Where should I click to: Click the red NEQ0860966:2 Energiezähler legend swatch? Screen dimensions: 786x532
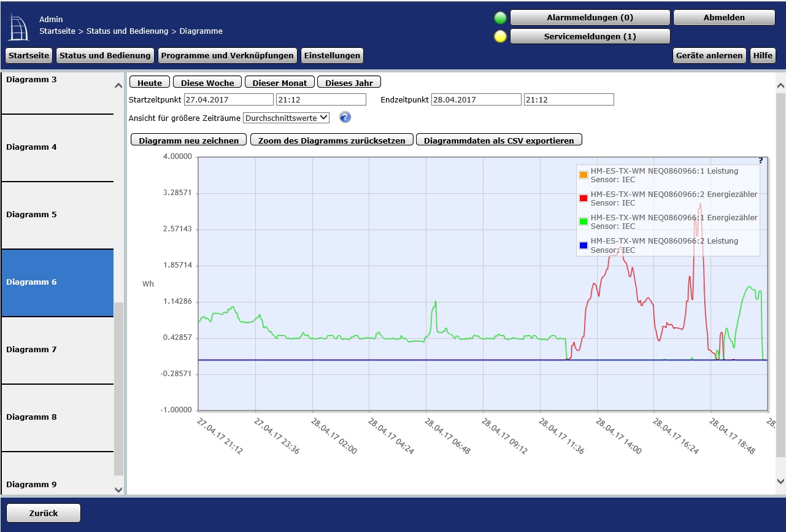[x=584, y=198]
